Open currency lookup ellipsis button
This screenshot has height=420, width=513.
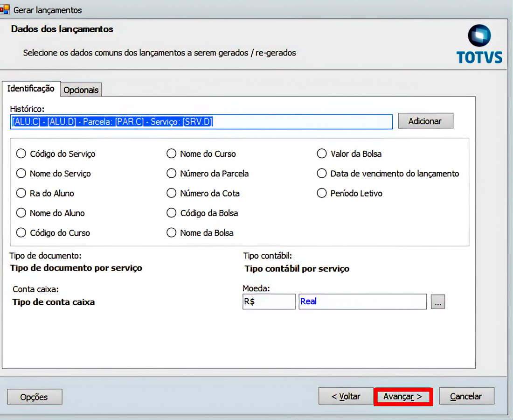437,302
